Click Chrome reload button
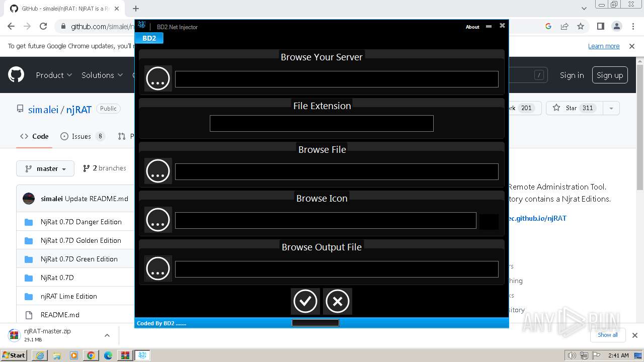The image size is (644, 362). 43,26
